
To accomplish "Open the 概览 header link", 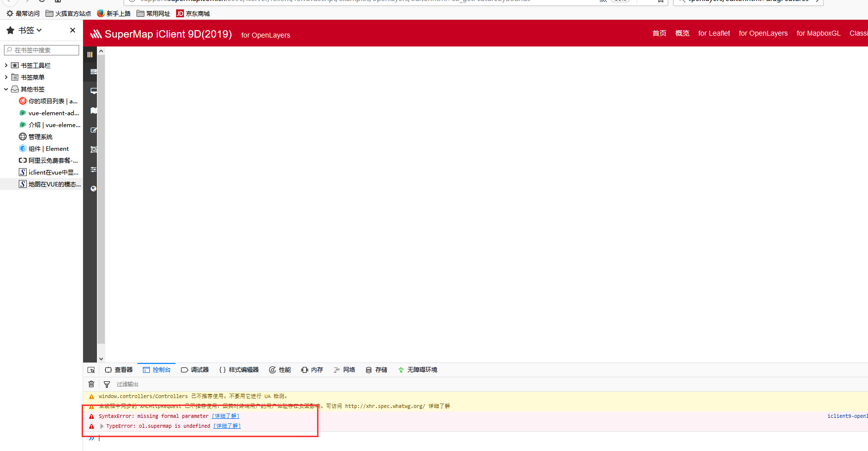I will coord(682,33).
